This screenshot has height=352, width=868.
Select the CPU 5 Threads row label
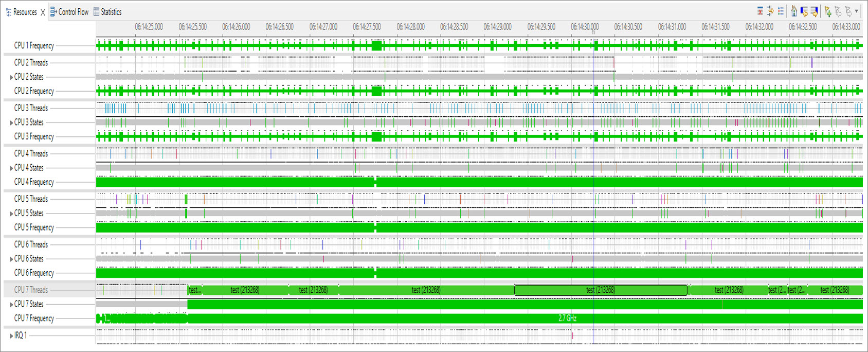(x=31, y=199)
